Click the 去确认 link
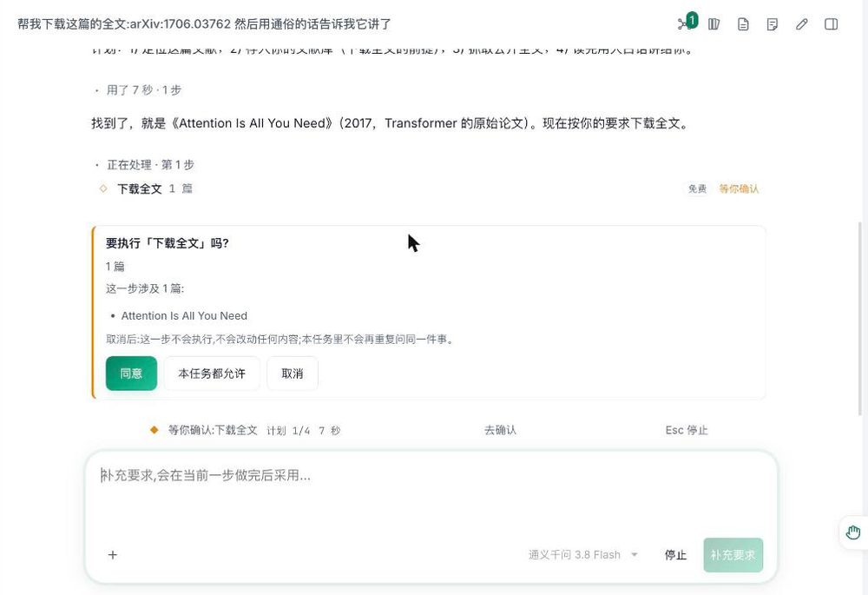868x595 pixels. [500, 430]
